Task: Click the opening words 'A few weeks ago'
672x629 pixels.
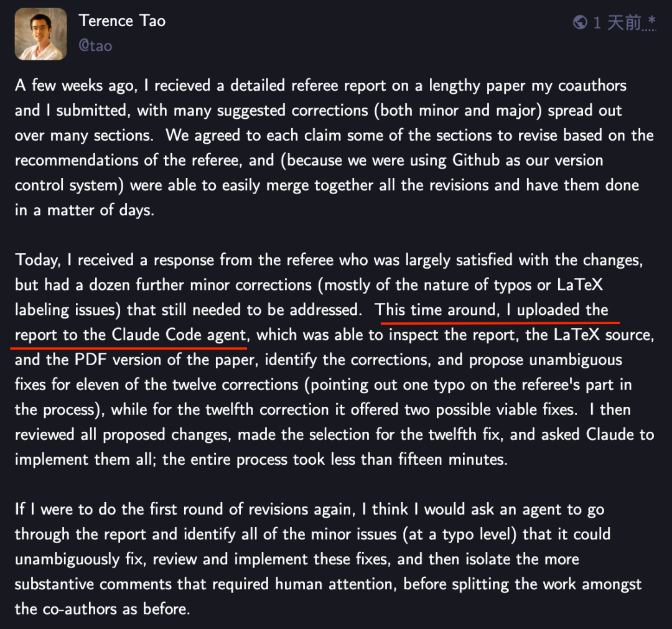Action: 76,85
